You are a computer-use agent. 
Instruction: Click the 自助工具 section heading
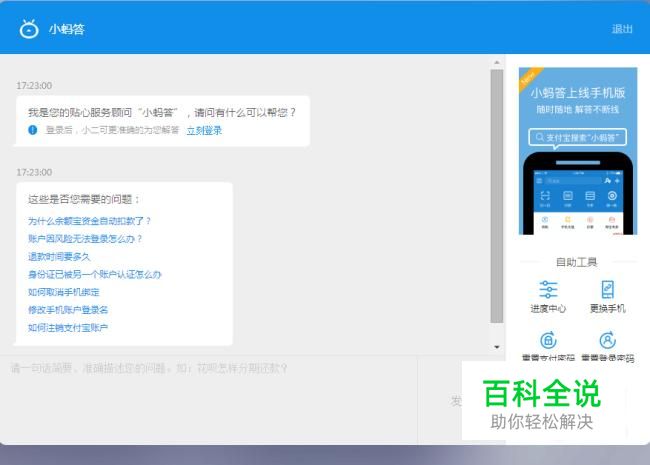coord(577,262)
